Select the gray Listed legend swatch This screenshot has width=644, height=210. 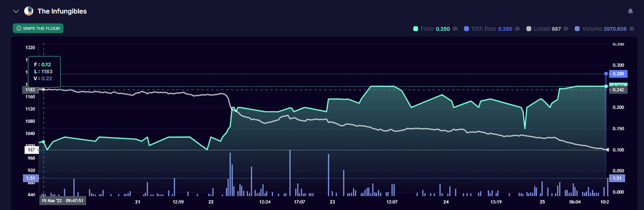point(529,28)
